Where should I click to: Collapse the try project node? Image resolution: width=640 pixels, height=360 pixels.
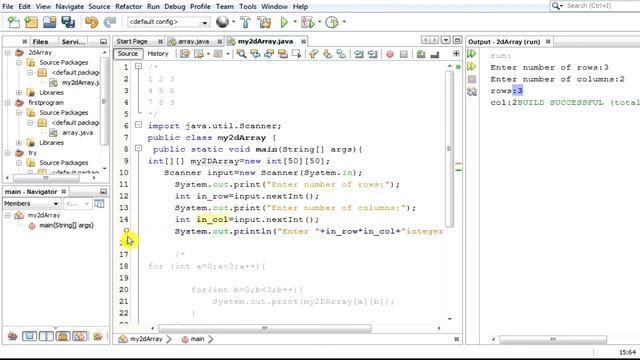(7, 153)
